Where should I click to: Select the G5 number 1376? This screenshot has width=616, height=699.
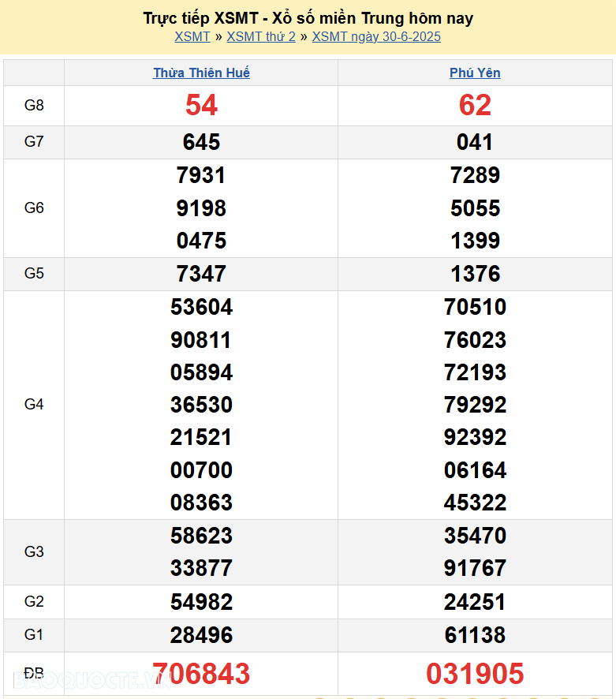pyautogui.click(x=475, y=274)
